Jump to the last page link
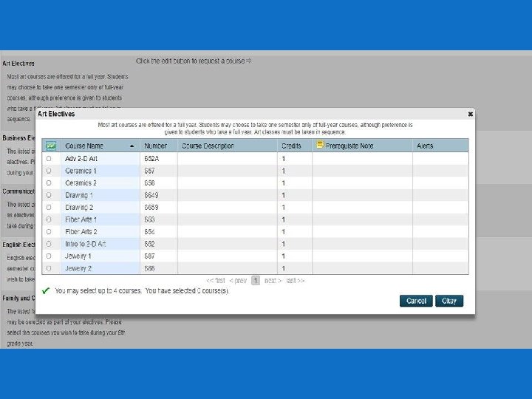This screenshot has height=399, width=532. (x=295, y=281)
